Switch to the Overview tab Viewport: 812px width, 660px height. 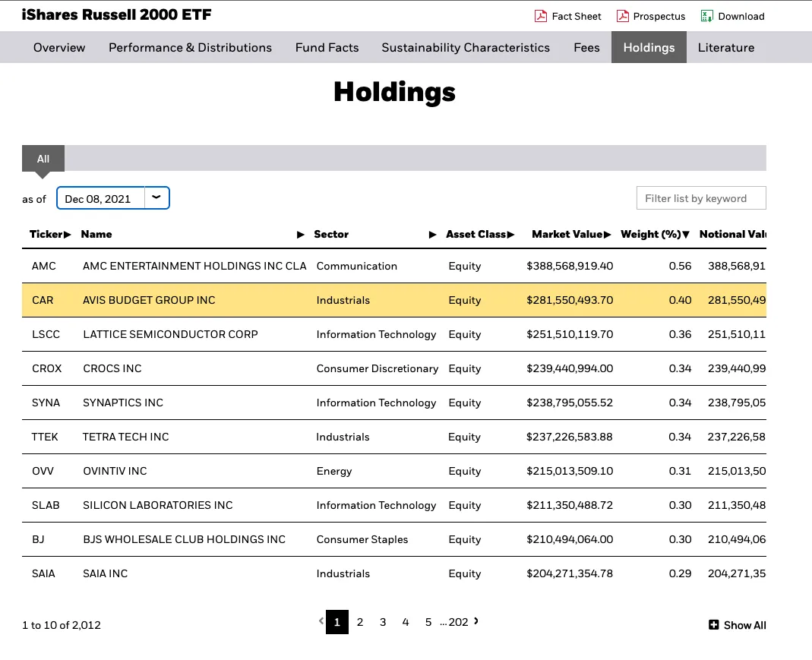(59, 48)
